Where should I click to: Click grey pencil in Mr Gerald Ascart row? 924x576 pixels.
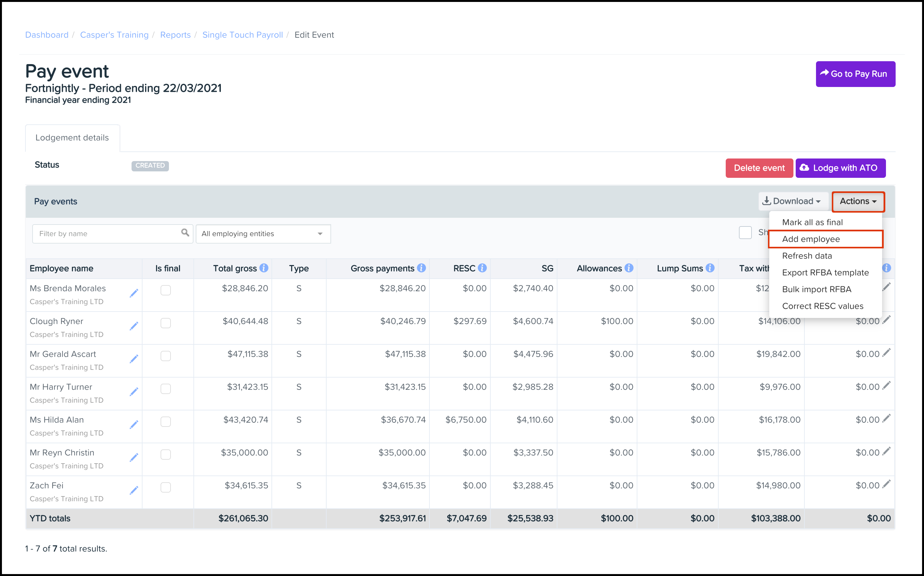click(x=886, y=353)
